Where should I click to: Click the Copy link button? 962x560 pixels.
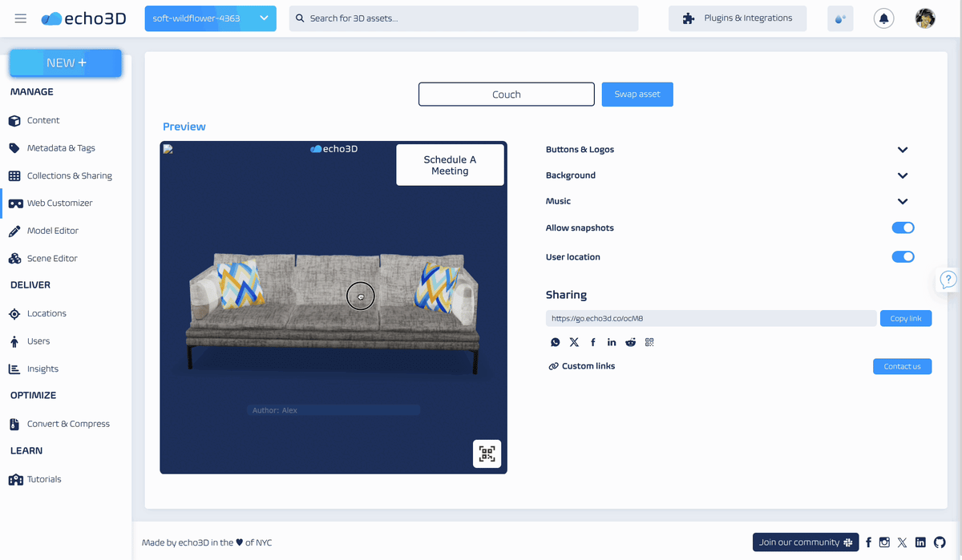tap(905, 318)
